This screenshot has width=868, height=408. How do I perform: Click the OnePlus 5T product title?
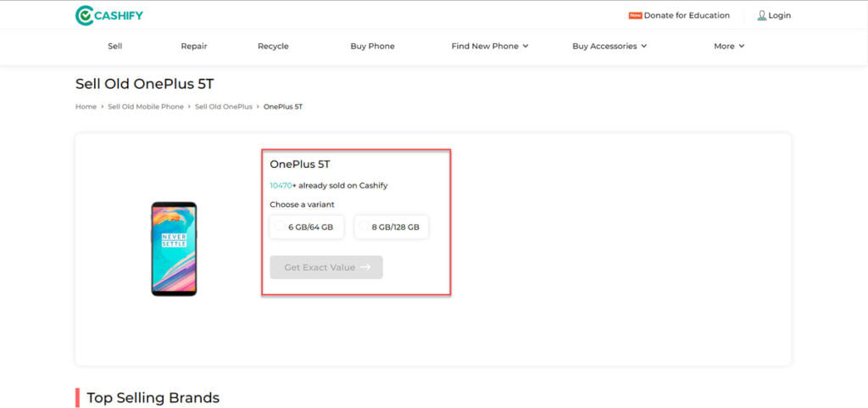tap(300, 165)
